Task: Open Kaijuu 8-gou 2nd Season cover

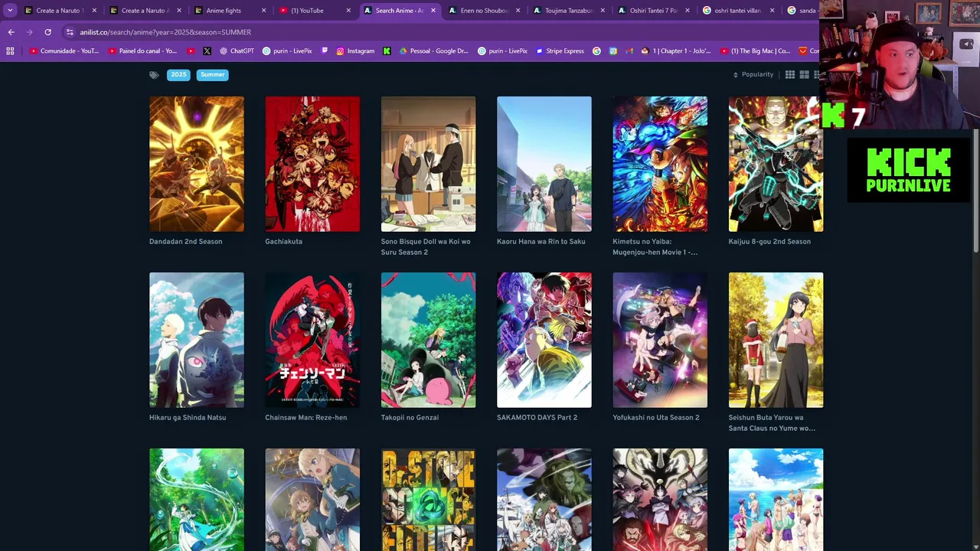Action: point(776,164)
